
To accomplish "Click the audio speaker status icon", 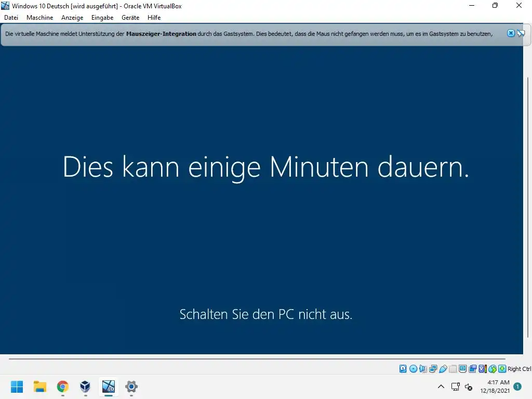I will tap(423, 369).
